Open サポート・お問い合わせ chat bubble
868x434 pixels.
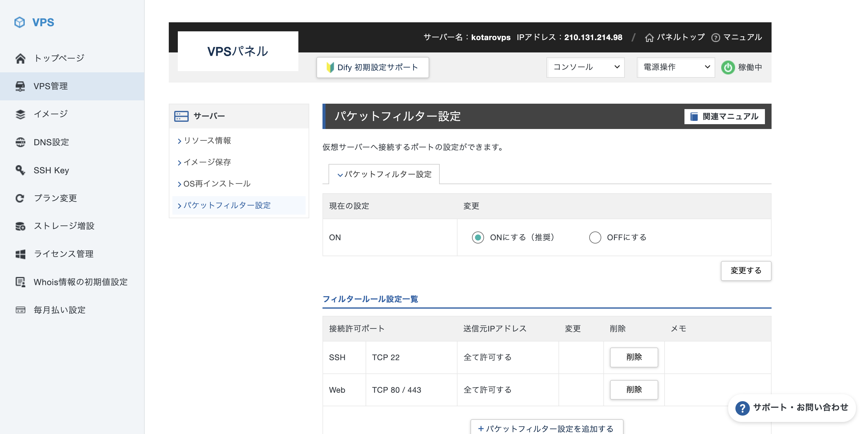point(791,408)
